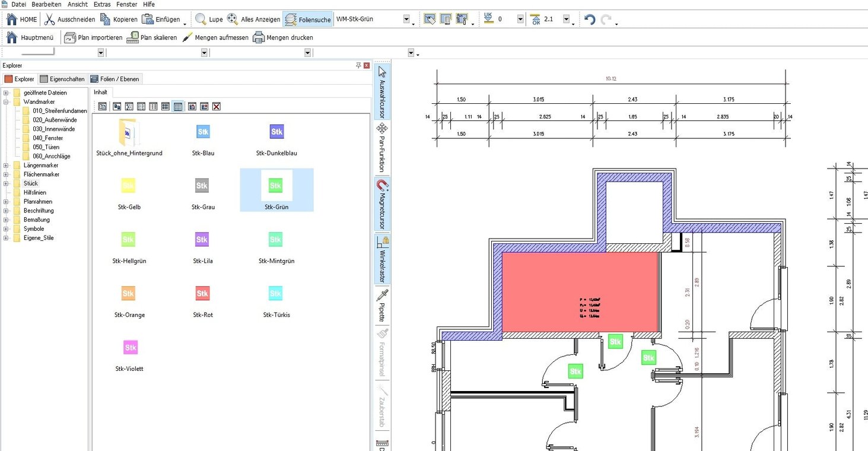Open the Stück_ohne_Hintergrund folder
This screenshot has height=451, width=868.
tap(129, 137)
